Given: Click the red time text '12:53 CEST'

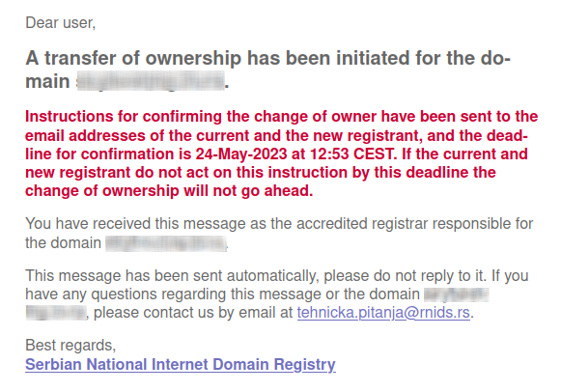Looking at the screenshot, I should (x=351, y=154).
